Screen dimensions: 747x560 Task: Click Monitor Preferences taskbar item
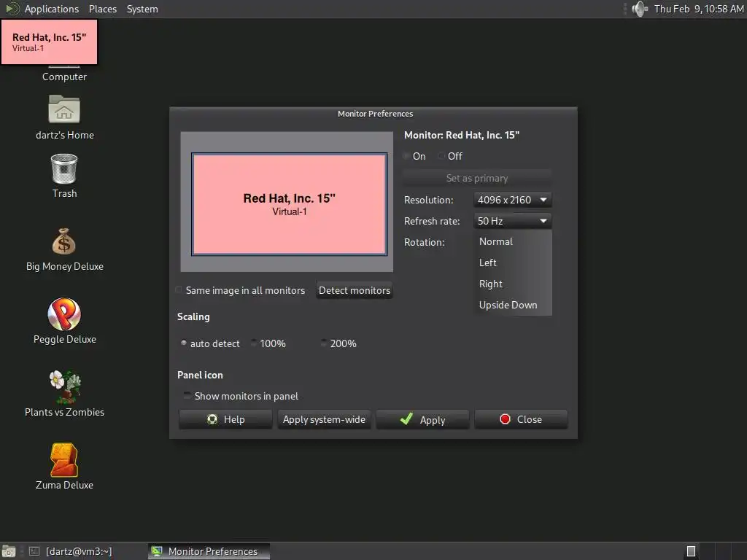[209, 551]
